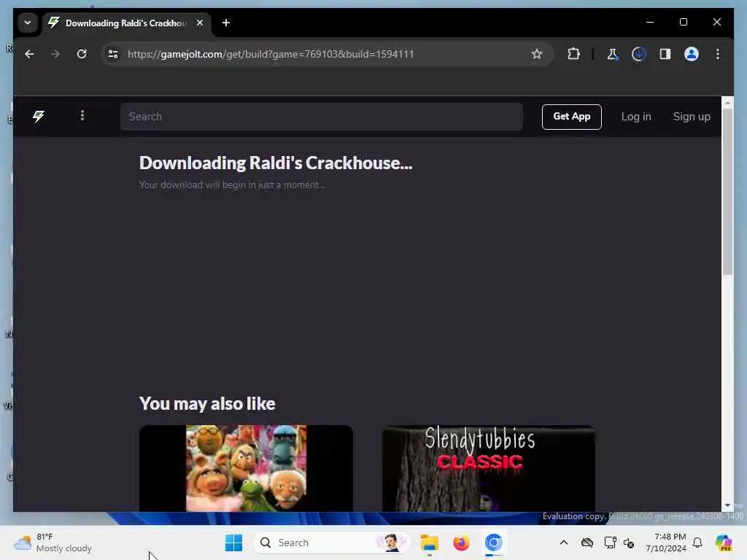Launch Firefox from the taskbar
This screenshot has width=747, height=560.
point(461,542)
